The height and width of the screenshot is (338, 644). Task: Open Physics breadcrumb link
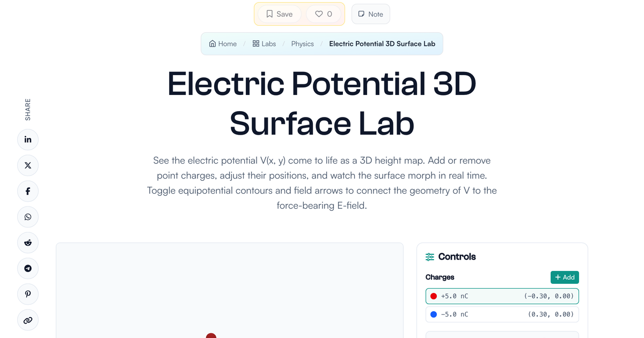coord(303,43)
